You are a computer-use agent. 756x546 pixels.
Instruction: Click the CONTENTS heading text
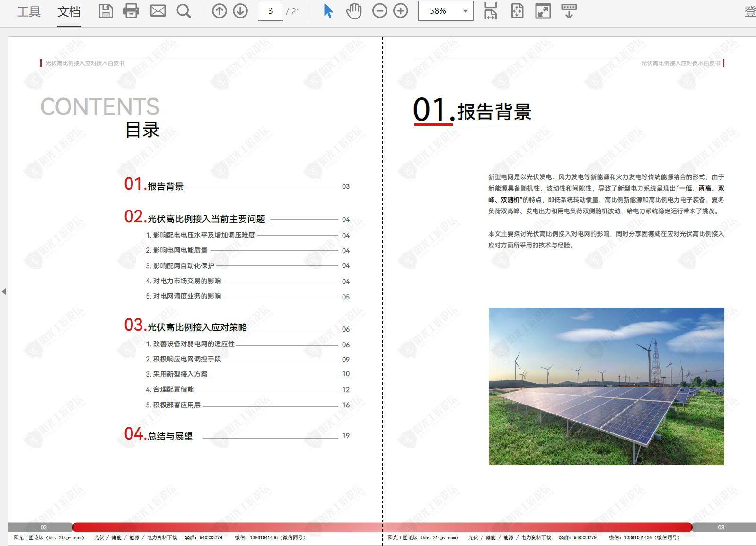pyautogui.click(x=100, y=107)
